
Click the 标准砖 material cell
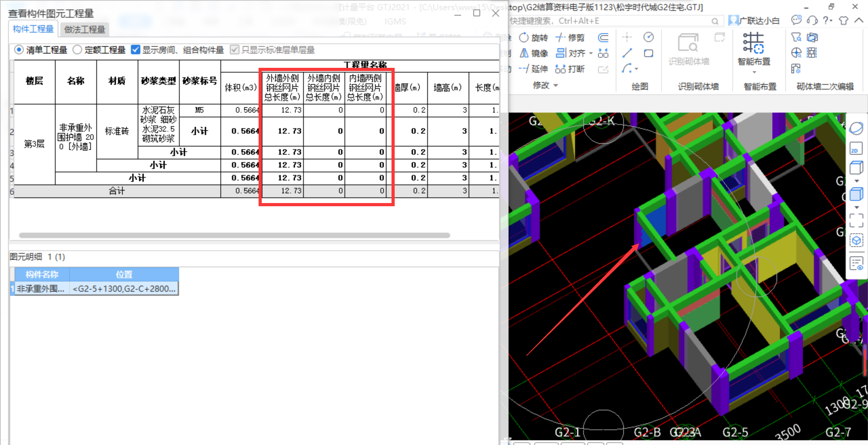click(117, 131)
